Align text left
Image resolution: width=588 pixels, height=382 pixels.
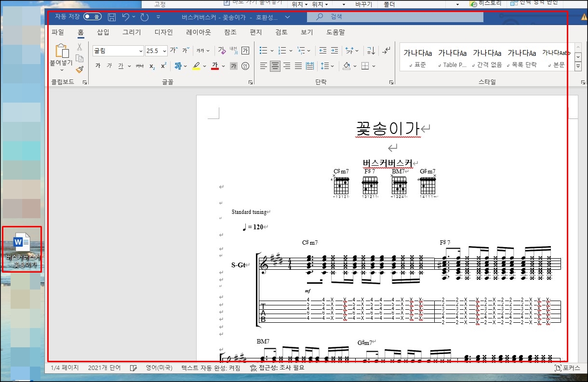click(263, 66)
